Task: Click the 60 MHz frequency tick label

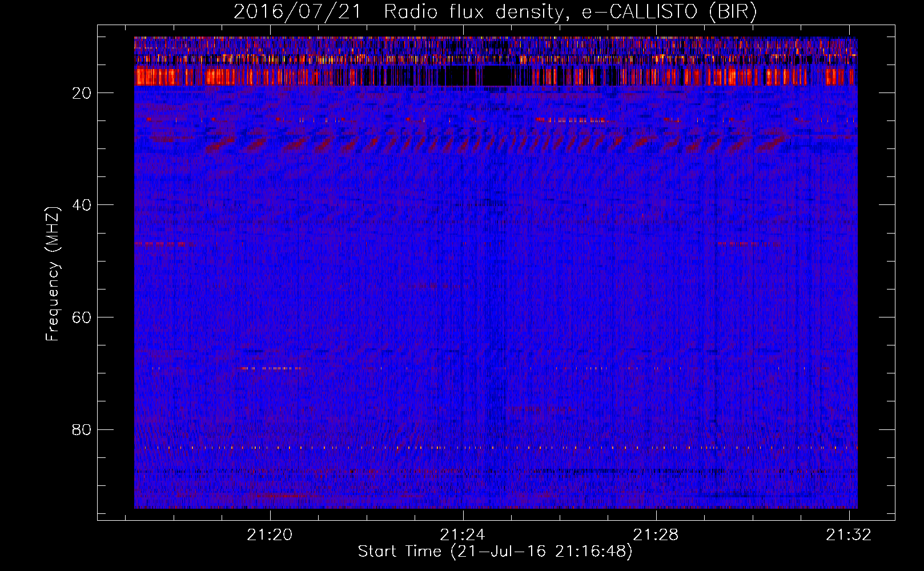Action: coord(82,317)
